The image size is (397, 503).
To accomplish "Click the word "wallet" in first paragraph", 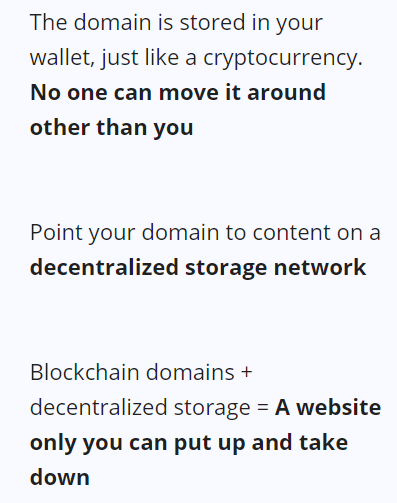I will [62, 57].
